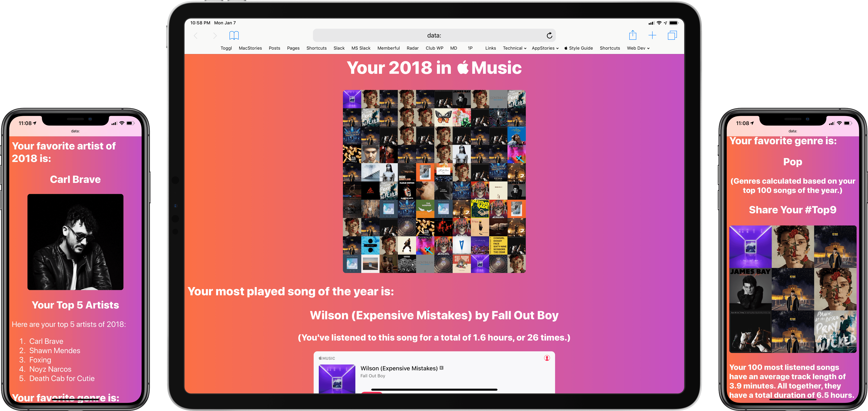This screenshot has width=868, height=411.
Task: Go back with the left chevron
Action: pos(196,35)
